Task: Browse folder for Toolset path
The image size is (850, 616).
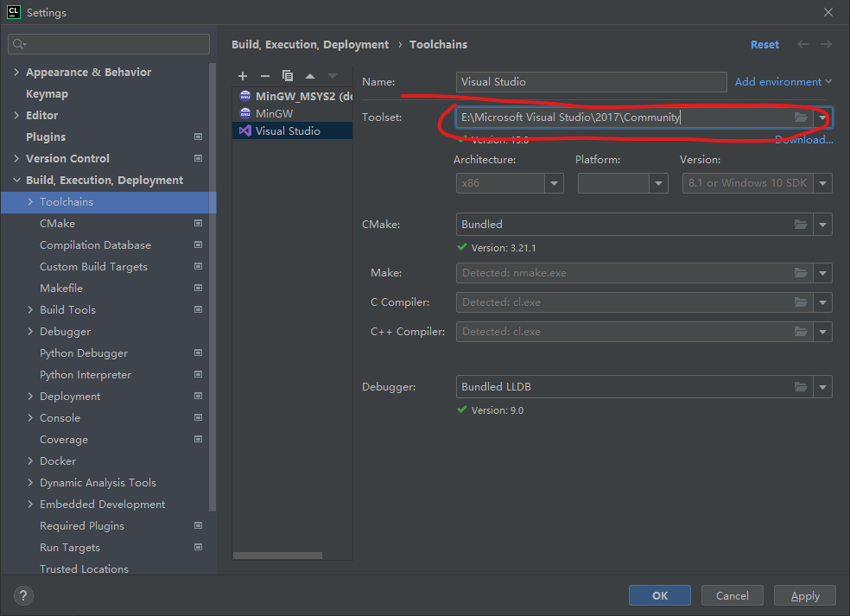Action: (801, 117)
